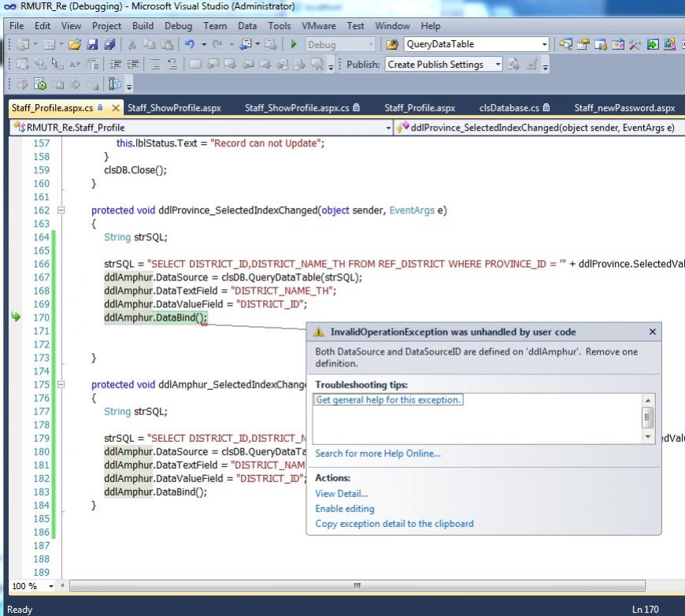
Task: Collapse the ddlAmphur_SelectedIndexChanged method outline
Action: click(x=61, y=384)
